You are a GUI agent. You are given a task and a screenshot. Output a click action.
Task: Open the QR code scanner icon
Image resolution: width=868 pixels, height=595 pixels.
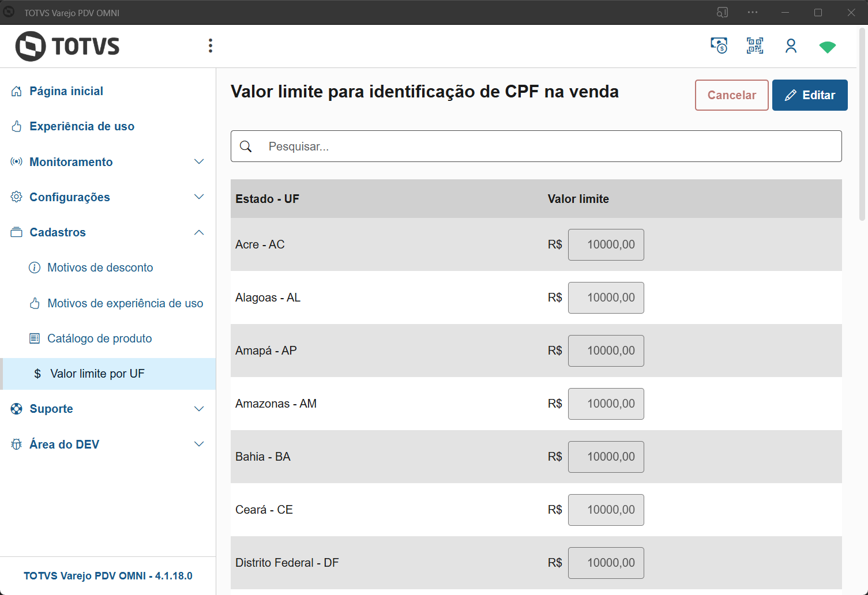(754, 46)
